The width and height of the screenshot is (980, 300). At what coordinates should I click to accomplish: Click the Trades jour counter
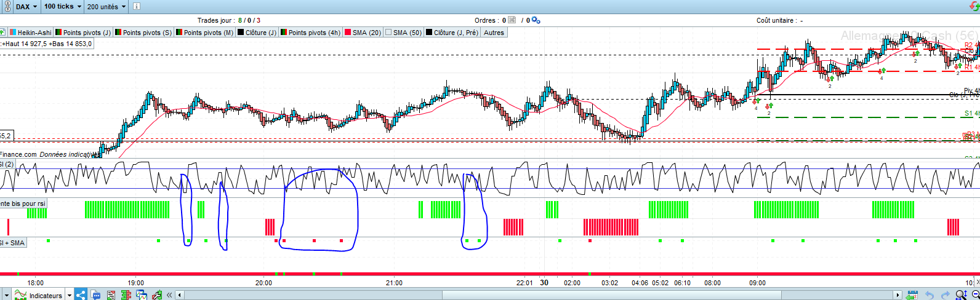click(x=229, y=20)
